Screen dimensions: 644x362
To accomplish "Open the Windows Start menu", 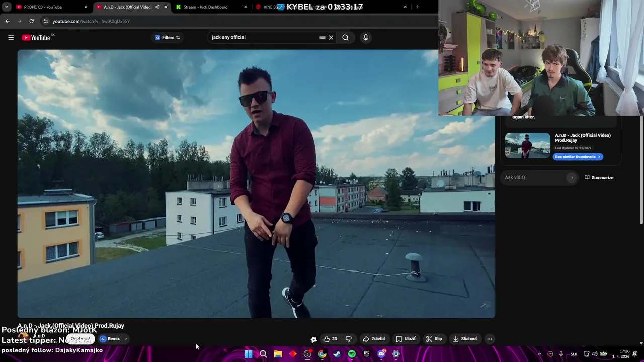I will [248, 354].
